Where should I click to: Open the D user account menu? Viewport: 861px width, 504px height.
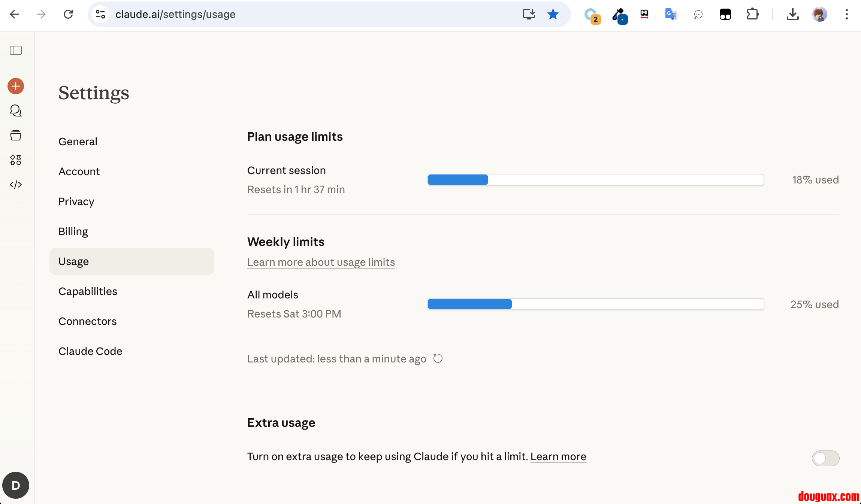(16, 485)
